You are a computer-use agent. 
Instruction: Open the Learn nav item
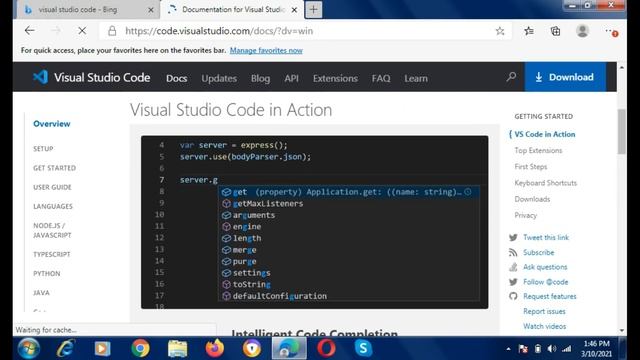tap(416, 78)
